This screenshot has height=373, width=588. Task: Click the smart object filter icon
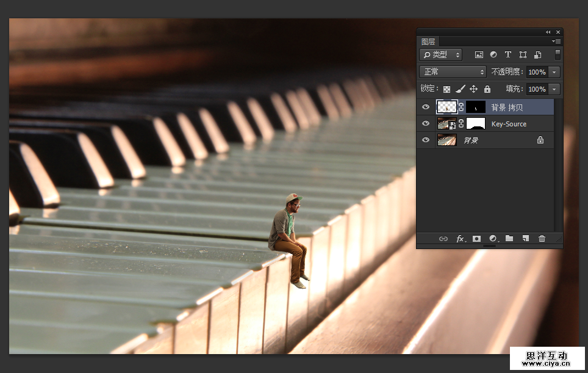[x=537, y=55]
